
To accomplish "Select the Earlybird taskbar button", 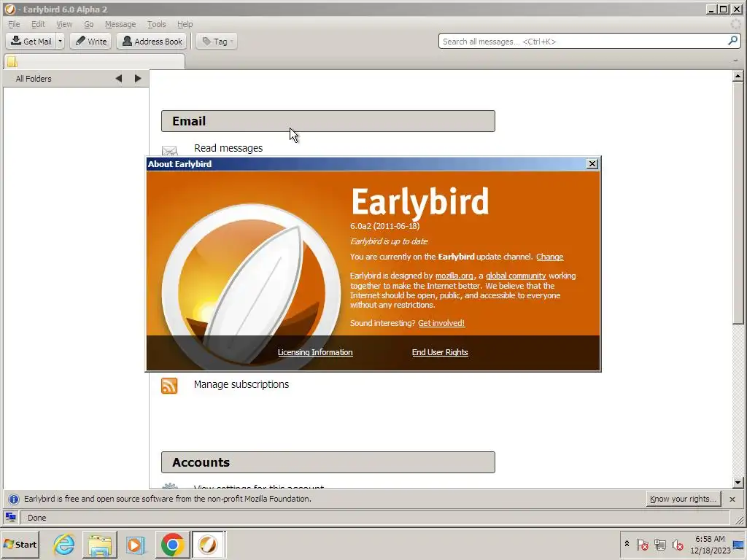I will click(208, 544).
